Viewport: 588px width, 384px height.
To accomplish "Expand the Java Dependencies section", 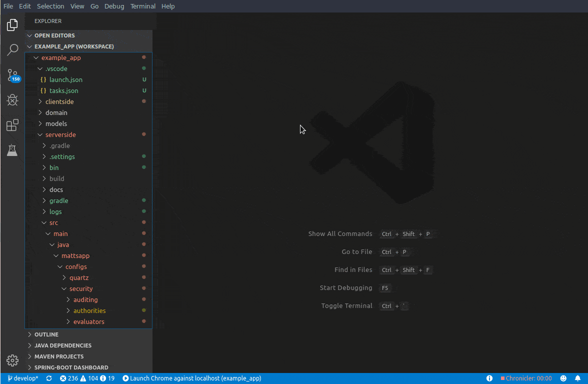I will tap(62, 345).
